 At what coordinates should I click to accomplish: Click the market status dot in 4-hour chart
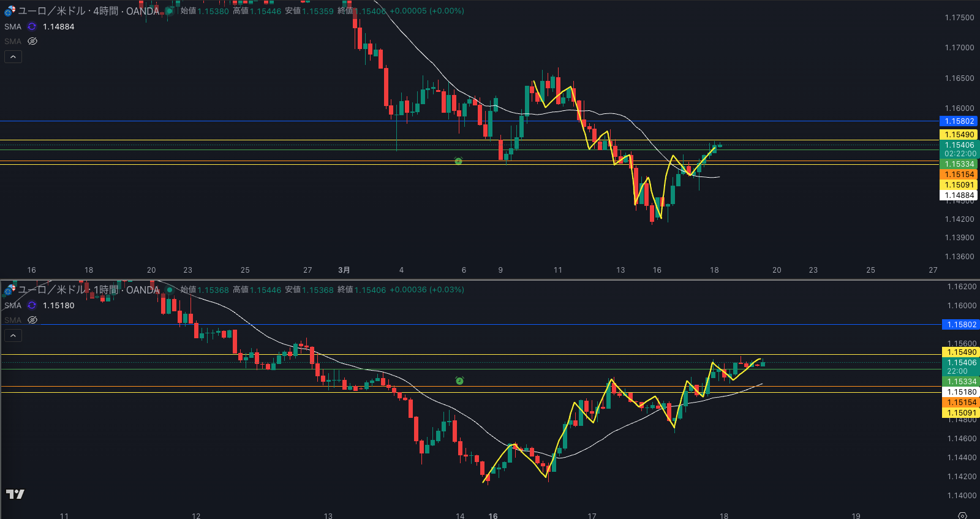point(170,11)
